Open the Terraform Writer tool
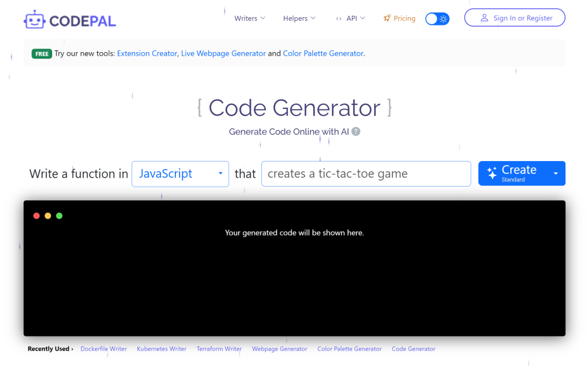This screenshot has width=588, height=372. click(x=219, y=349)
